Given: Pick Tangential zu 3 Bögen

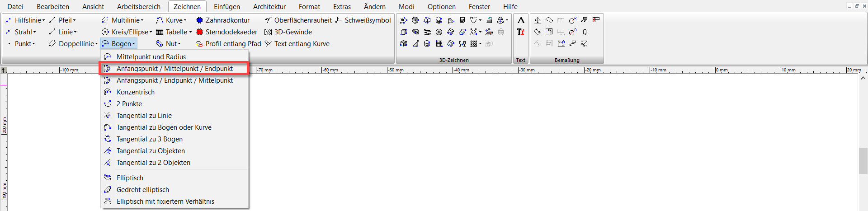Looking at the screenshot, I should pyautogui.click(x=175, y=139).
